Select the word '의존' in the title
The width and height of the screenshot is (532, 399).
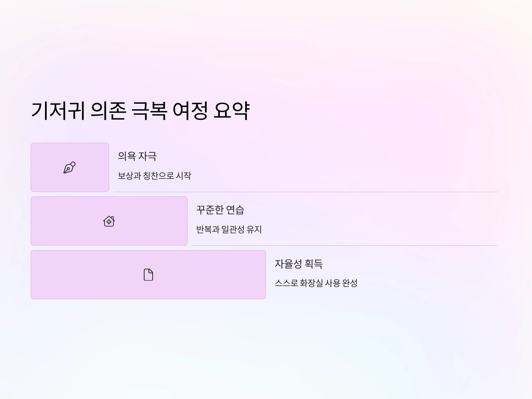[x=108, y=111]
